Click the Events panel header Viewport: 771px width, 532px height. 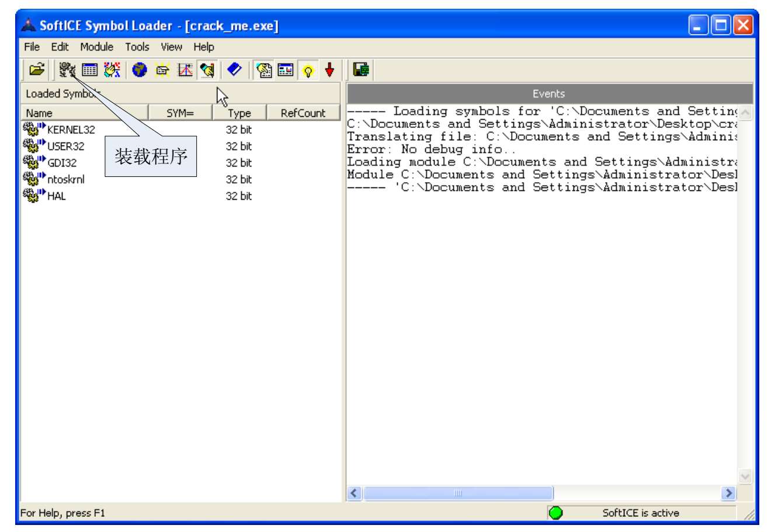[550, 93]
